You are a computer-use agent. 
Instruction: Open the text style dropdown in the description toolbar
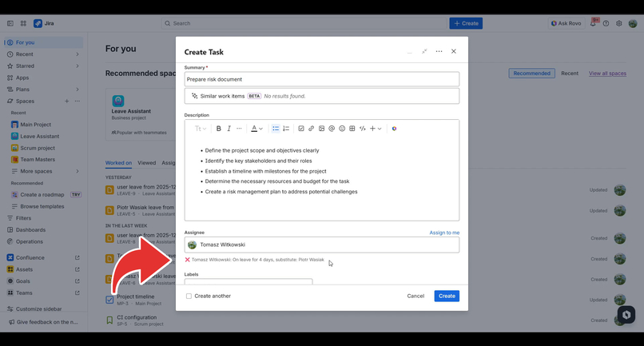(x=201, y=129)
